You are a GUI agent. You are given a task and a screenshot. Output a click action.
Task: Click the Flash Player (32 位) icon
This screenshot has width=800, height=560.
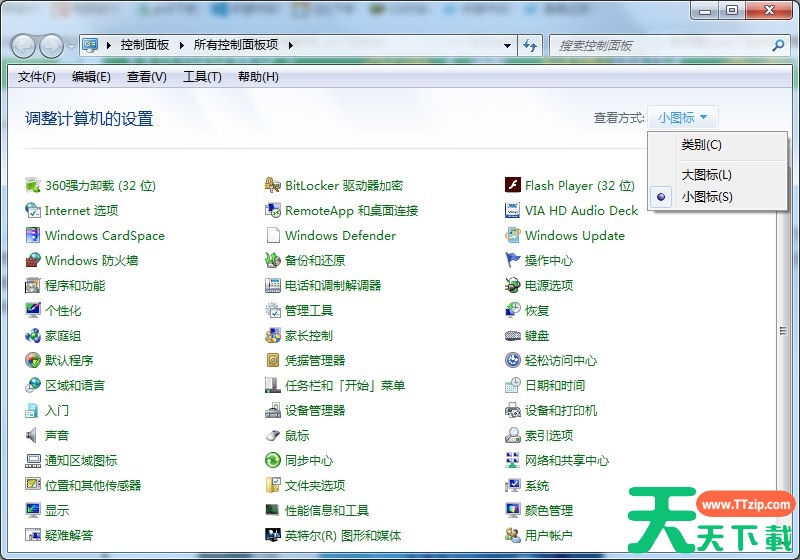(x=513, y=186)
